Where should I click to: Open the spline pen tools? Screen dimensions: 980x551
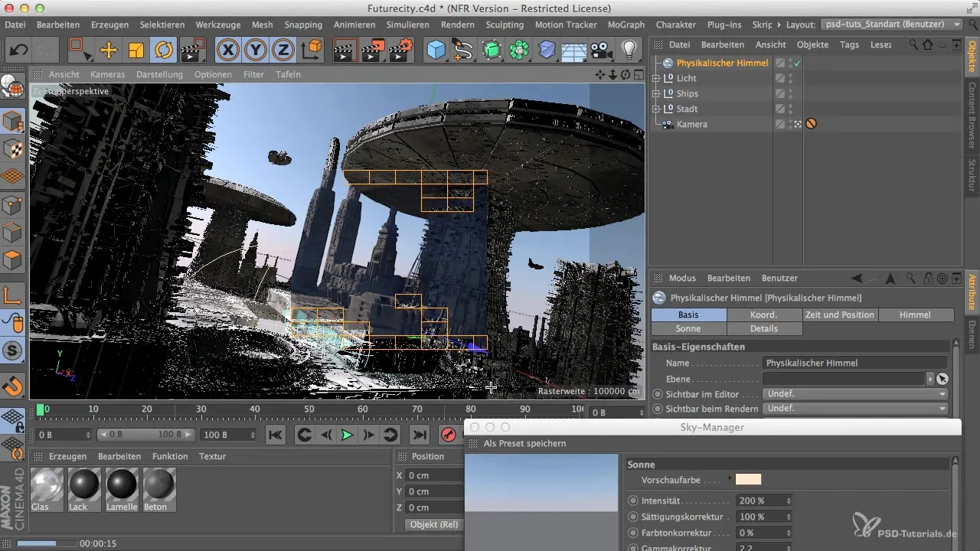click(464, 51)
